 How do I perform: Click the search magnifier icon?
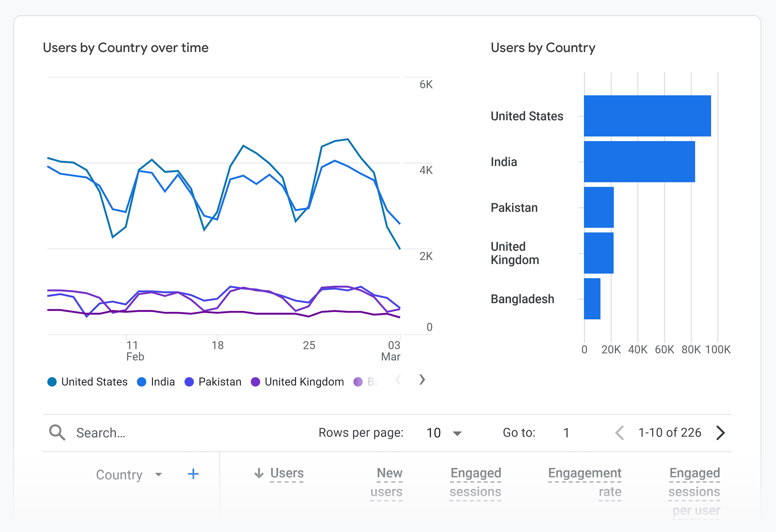(x=57, y=432)
